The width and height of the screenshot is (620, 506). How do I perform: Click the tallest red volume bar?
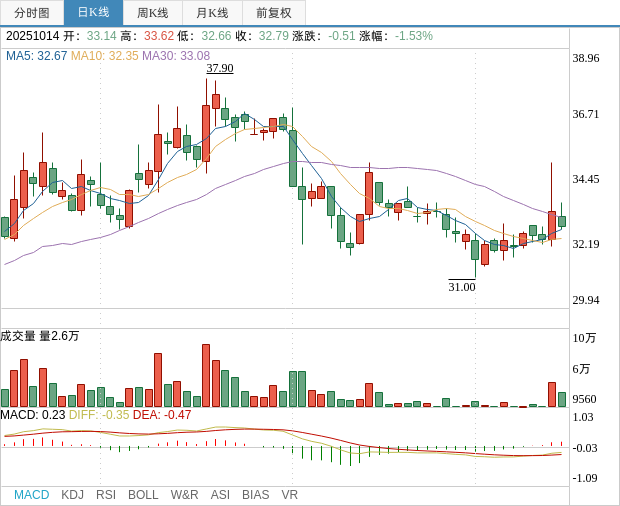(x=206, y=376)
